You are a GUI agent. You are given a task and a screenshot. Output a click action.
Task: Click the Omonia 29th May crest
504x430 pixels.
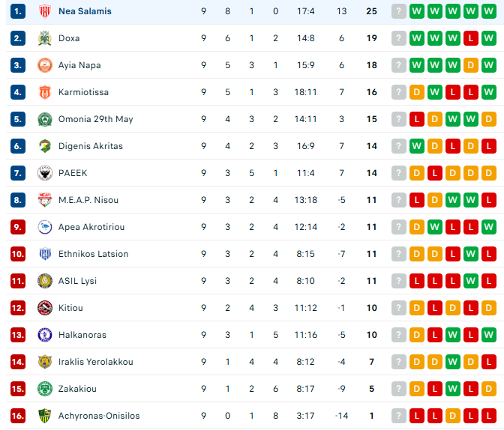tap(45, 119)
